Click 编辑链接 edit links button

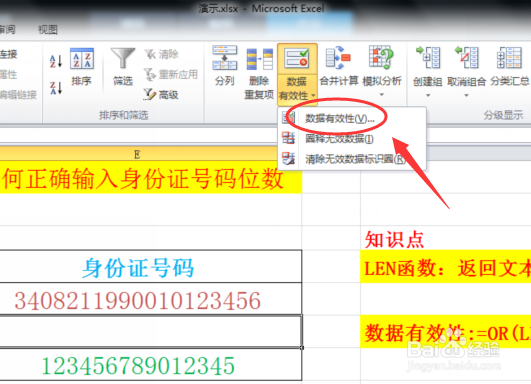pos(18,95)
